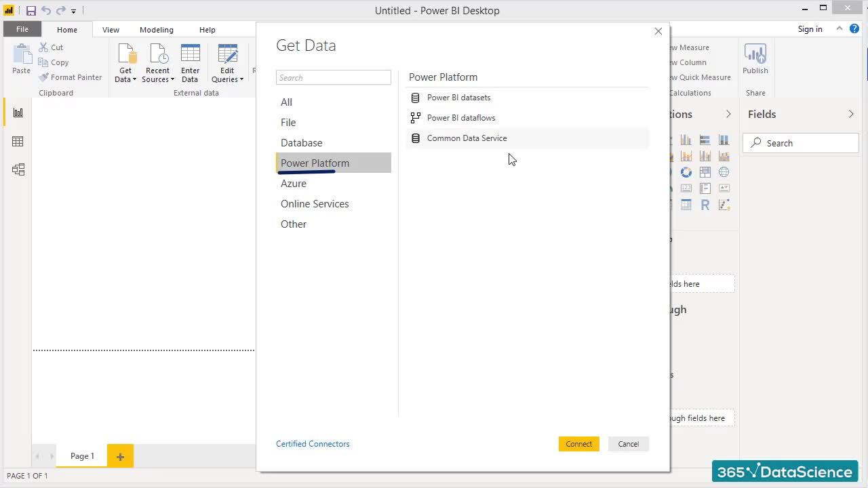
Task: Switch to Model view in left sidebar
Action: (x=18, y=170)
